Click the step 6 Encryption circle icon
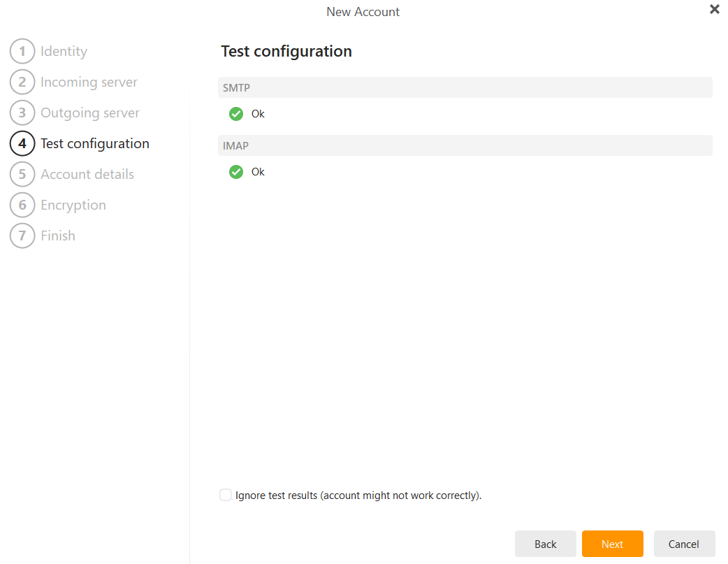This screenshot has width=728, height=564. coord(22,205)
